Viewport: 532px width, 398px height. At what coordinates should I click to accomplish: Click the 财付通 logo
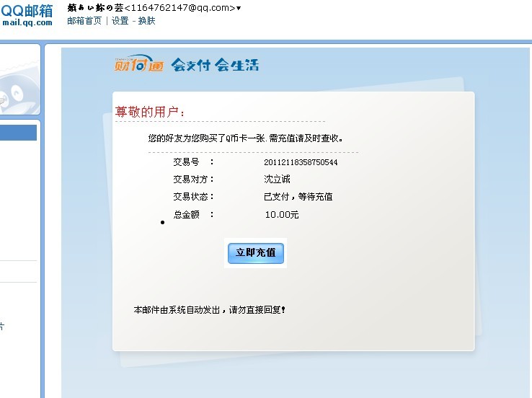139,63
